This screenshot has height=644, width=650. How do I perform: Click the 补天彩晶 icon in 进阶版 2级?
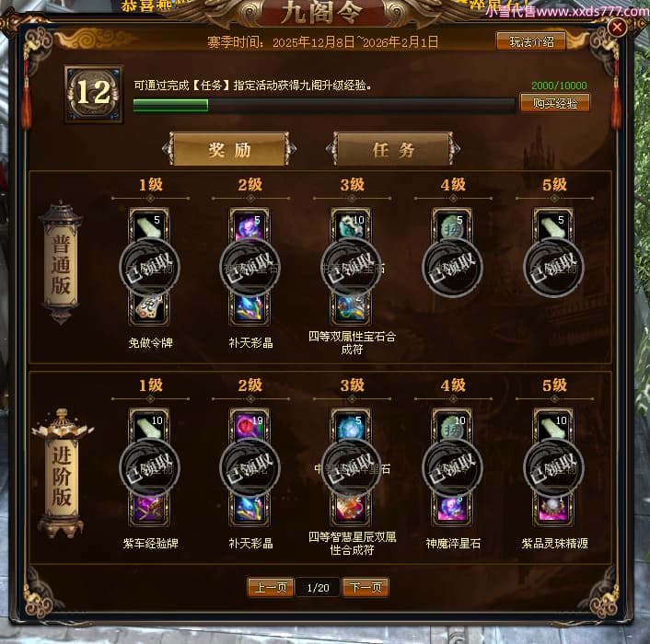[250, 509]
